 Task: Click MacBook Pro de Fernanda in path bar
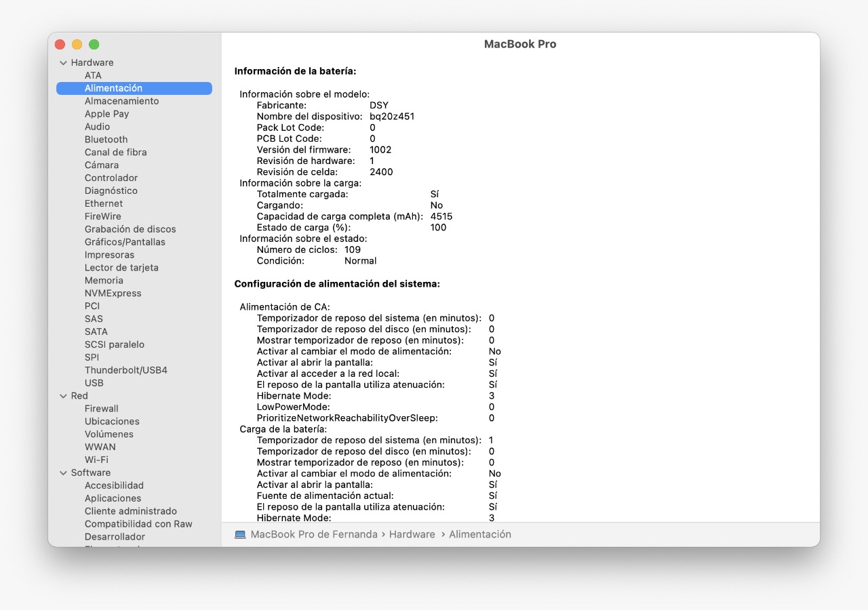coord(314,535)
